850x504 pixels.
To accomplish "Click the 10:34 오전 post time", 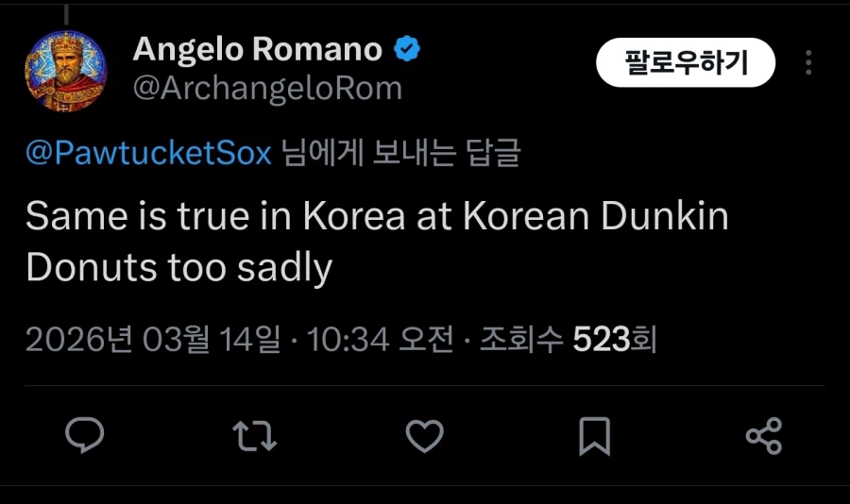I will [x=381, y=340].
